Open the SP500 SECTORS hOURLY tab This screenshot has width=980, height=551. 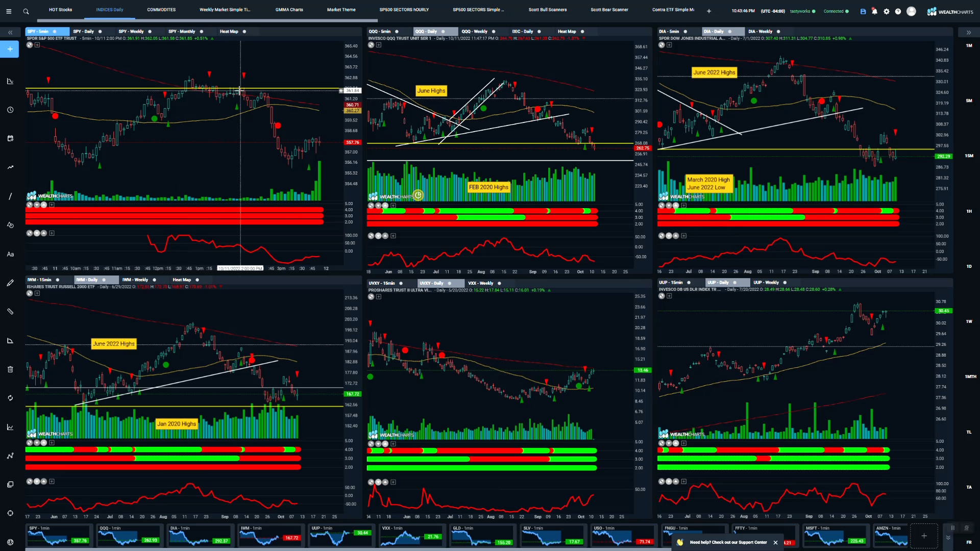404,10
